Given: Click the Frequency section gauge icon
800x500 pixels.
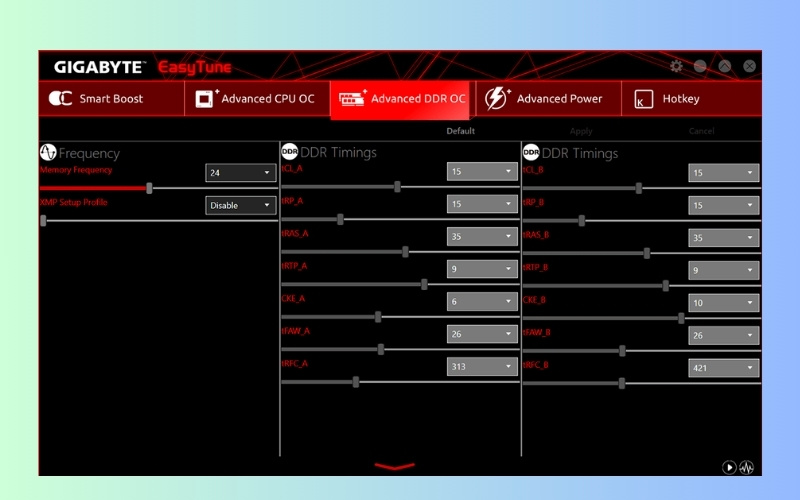Looking at the screenshot, I should (x=48, y=153).
